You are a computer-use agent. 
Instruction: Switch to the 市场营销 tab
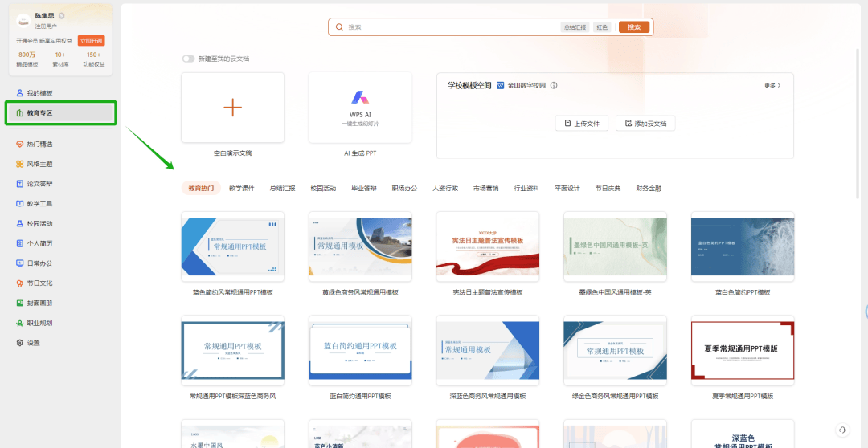pos(486,188)
